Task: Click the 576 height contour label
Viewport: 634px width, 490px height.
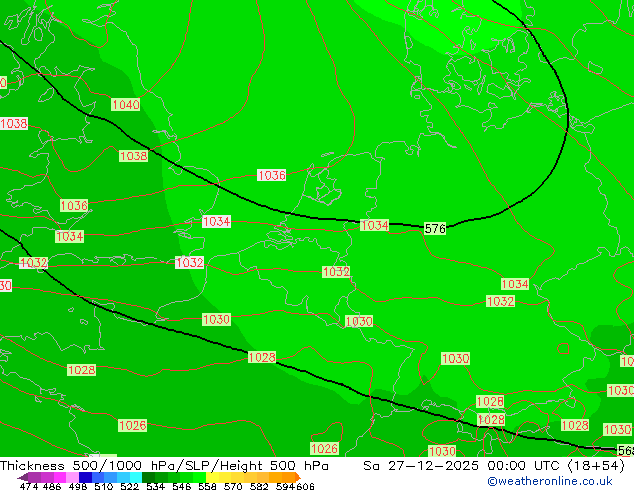Action: tap(435, 228)
